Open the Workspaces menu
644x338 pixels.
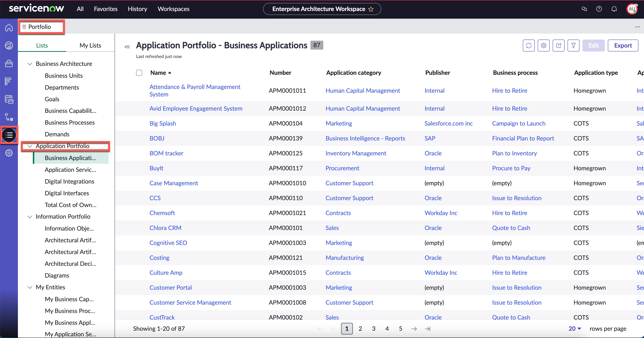coord(174,9)
